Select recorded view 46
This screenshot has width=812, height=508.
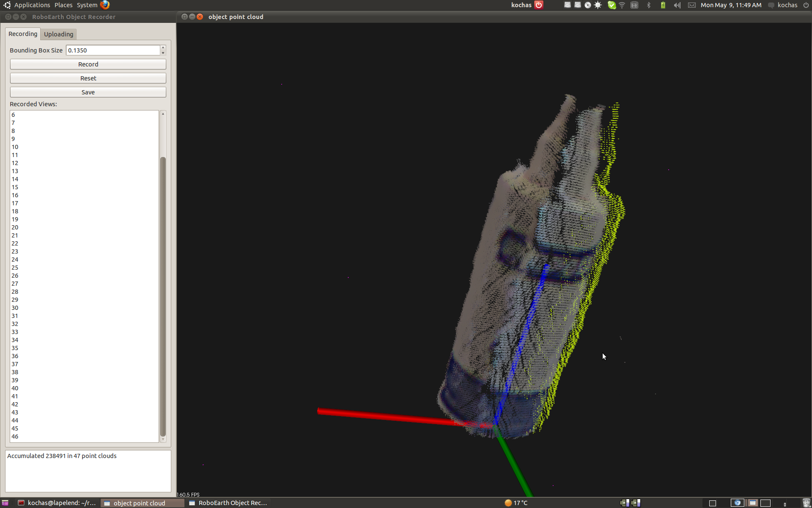84,436
